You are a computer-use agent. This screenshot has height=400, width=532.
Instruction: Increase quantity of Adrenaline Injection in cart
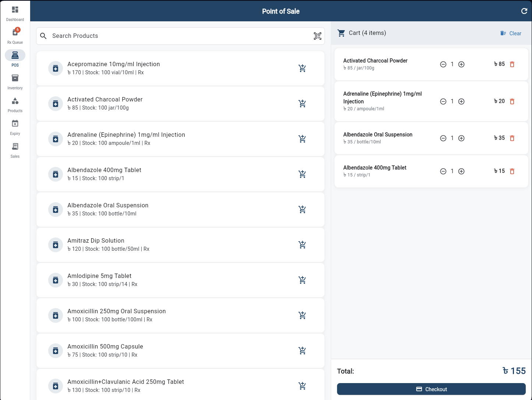[461, 101]
